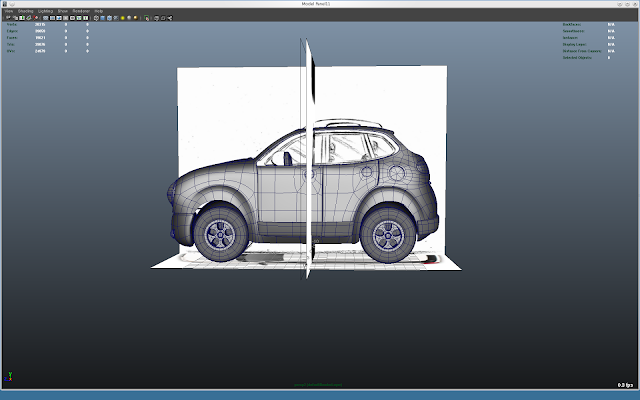Enable High Quality gold sphere icon
Screen dimensions: 640x400
point(136,18)
